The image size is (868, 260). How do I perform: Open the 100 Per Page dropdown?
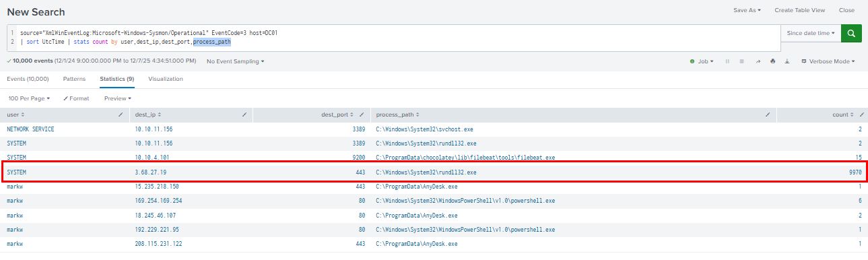(29, 98)
